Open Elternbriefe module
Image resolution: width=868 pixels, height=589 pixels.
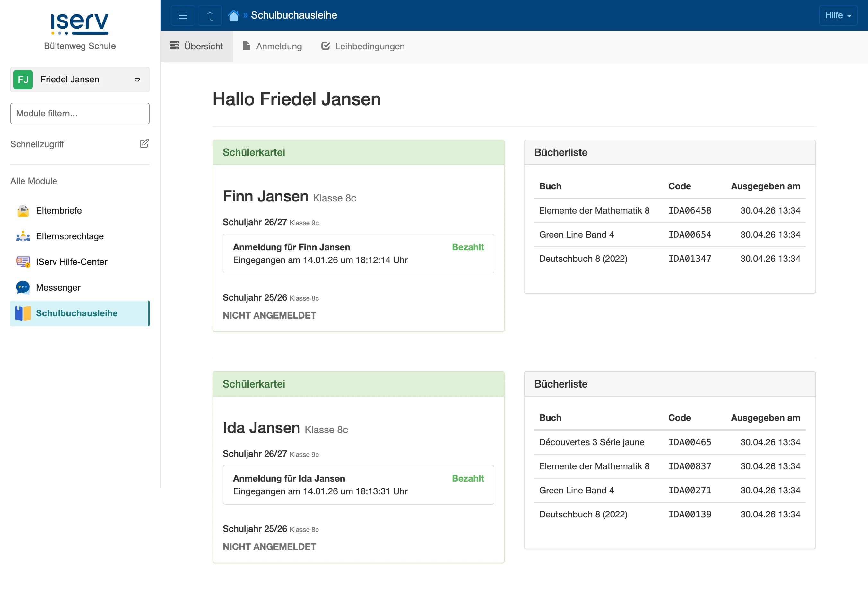[80, 210]
